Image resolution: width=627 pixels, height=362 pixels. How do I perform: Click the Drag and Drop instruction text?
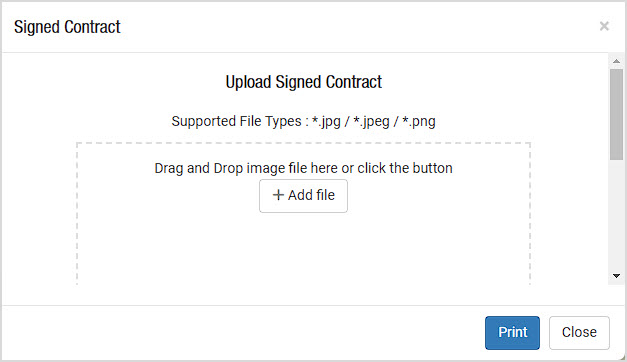[303, 168]
